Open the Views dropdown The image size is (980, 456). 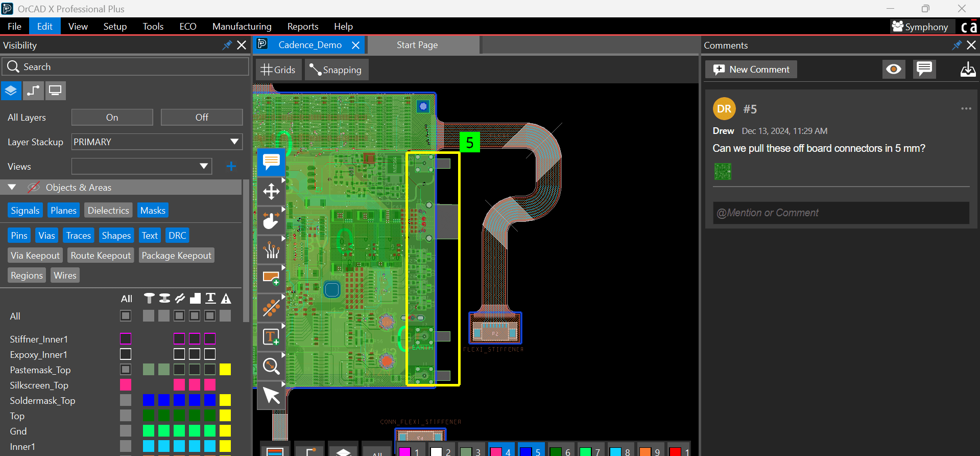(141, 166)
